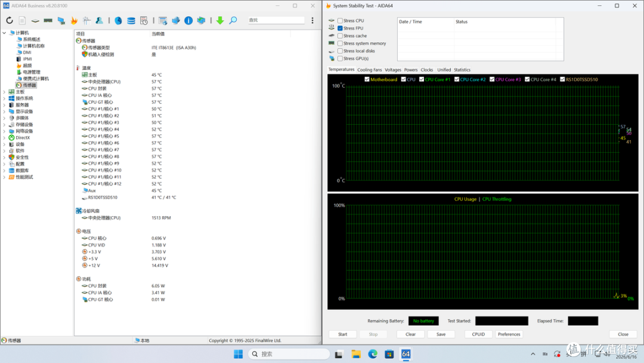Open File Explorer from the taskbar
The height and width of the screenshot is (363, 644).
[x=356, y=354]
